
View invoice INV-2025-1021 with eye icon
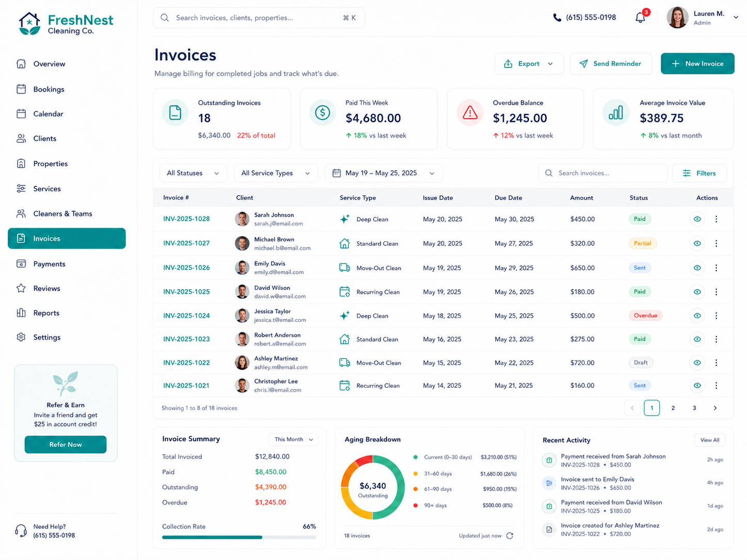(x=697, y=385)
